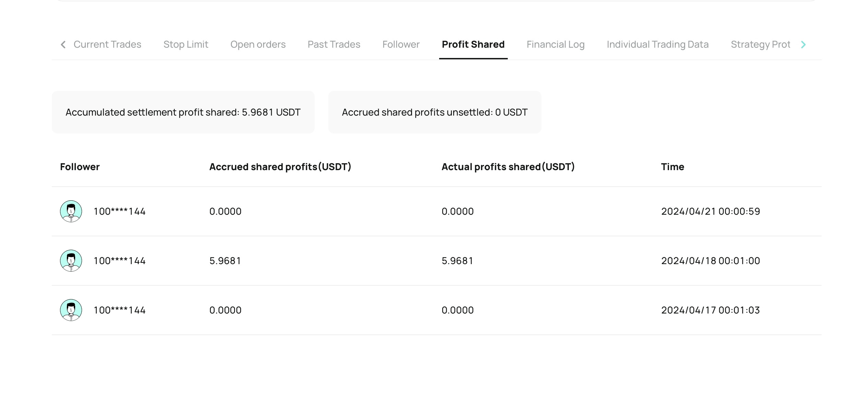Open the Financial Log tab
Viewport: 868px width, 402px height.
point(555,44)
